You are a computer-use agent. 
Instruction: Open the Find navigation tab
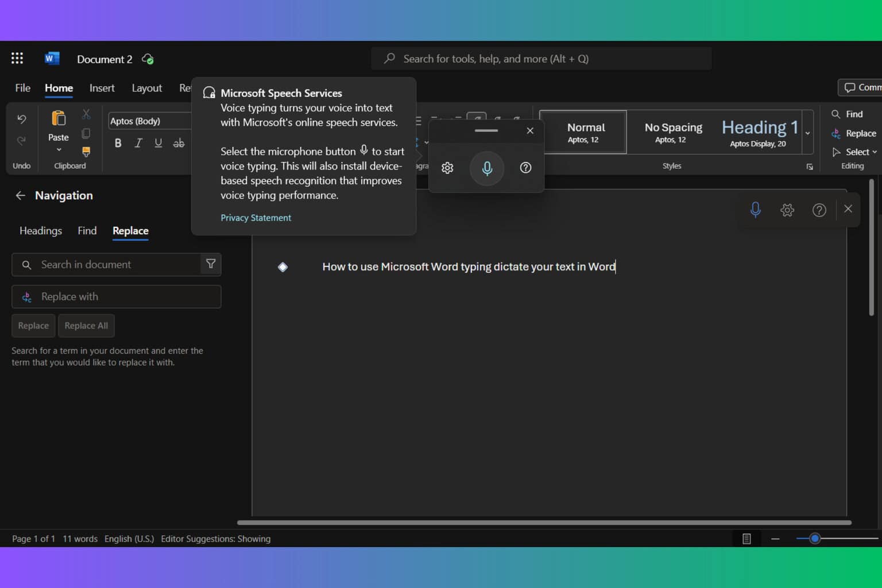tap(87, 230)
